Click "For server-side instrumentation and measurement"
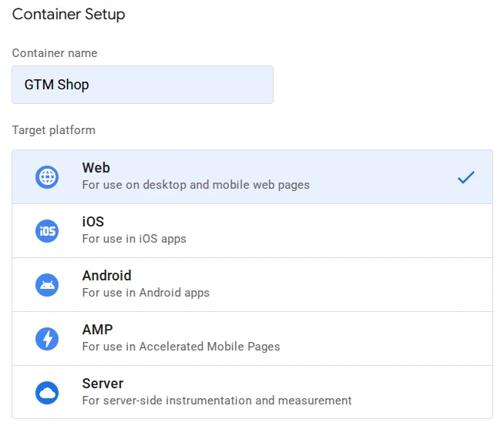The image size is (504, 426). (x=217, y=401)
